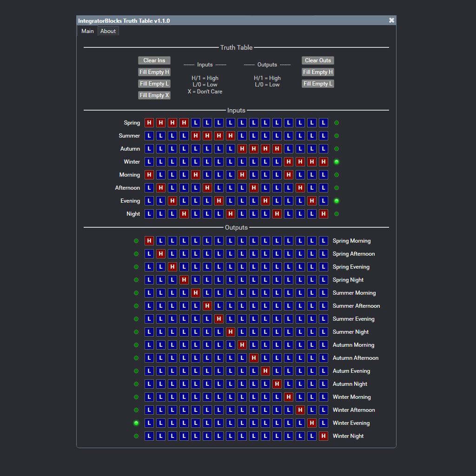
Task: Set the second Afternoon H cell low
Action: [207, 188]
